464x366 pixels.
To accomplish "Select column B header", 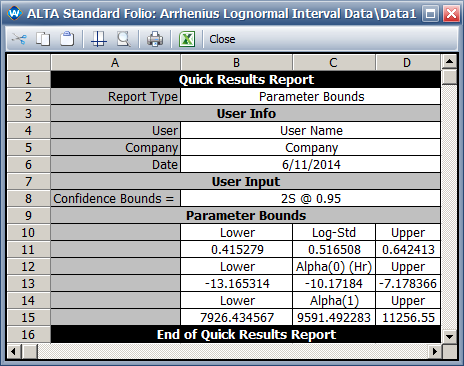I will pyautogui.click(x=236, y=62).
